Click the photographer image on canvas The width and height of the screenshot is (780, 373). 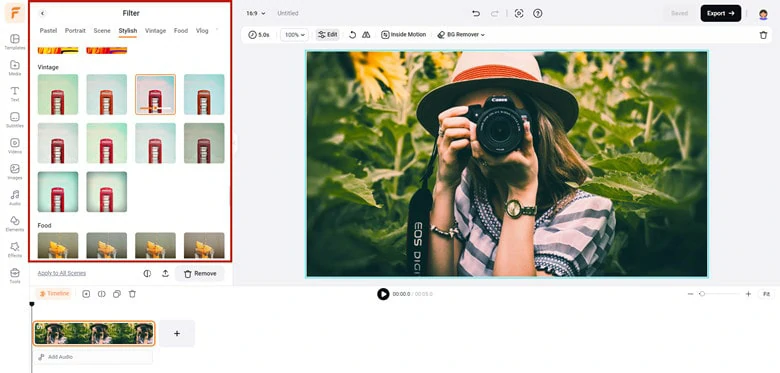[x=506, y=164]
